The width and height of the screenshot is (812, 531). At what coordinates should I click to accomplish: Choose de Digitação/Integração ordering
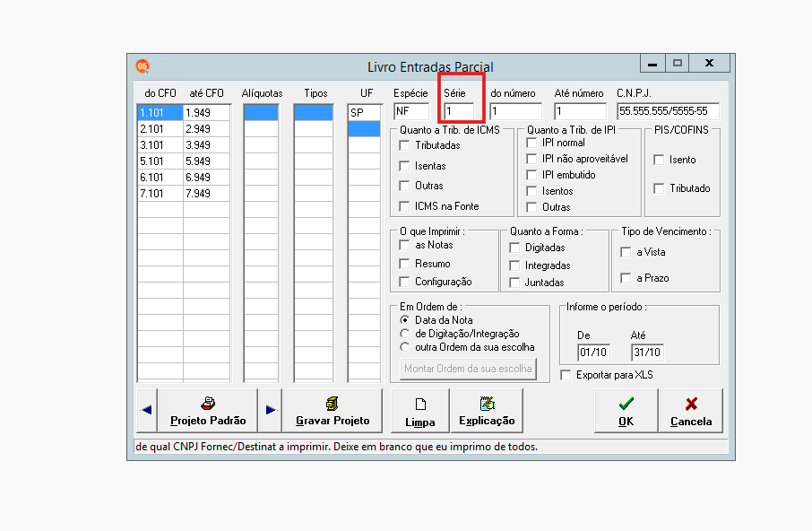404,334
